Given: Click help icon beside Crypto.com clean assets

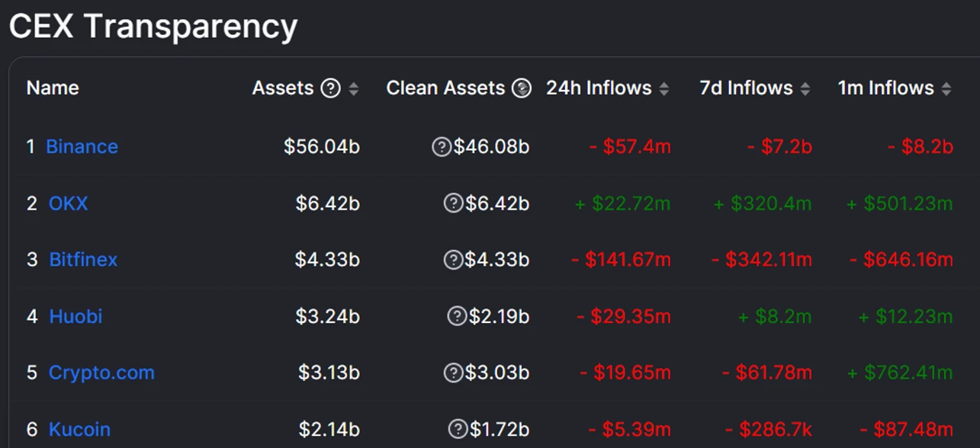Looking at the screenshot, I should [453, 373].
